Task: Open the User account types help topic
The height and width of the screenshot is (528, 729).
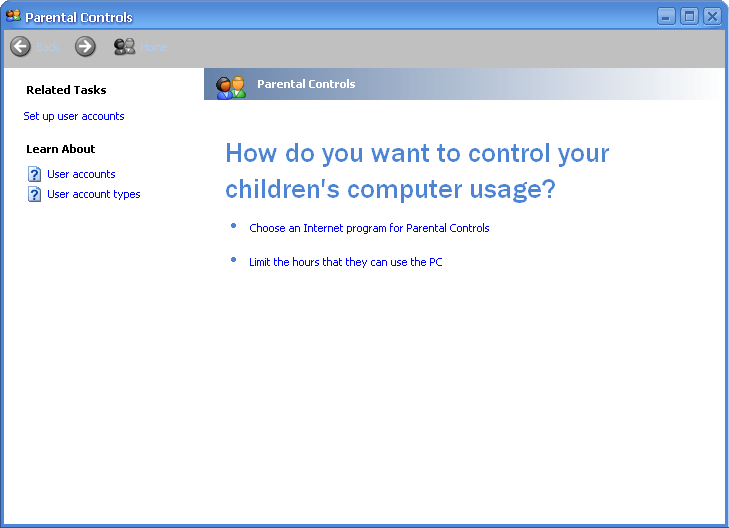Action: point(94,194)
